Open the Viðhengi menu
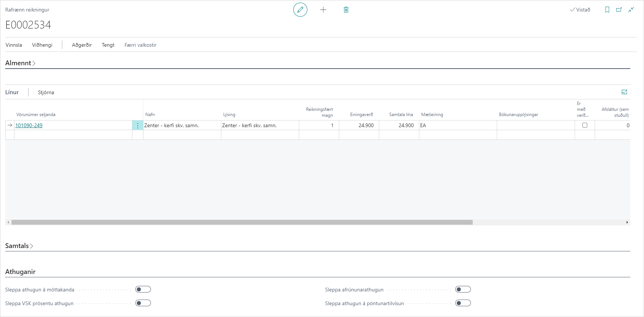 42,45
